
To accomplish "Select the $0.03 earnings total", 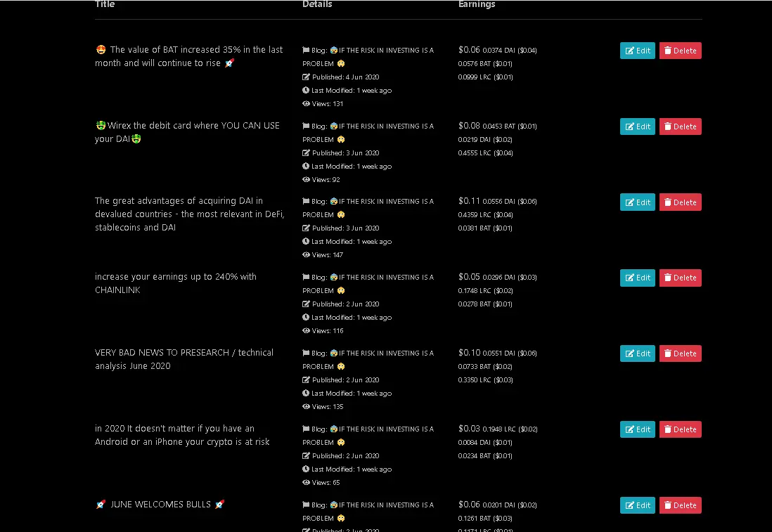I will pyautogui.click(x=469, y=428).
